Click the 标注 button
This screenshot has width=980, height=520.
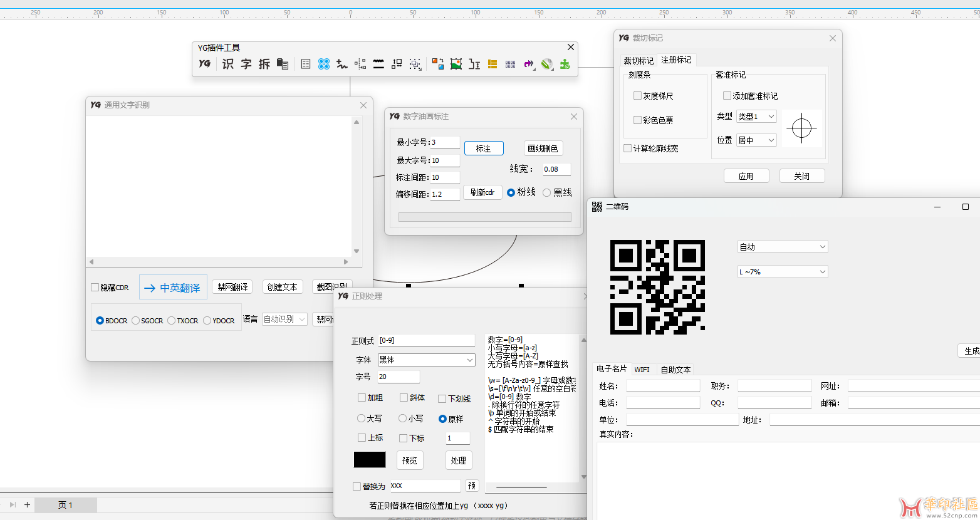pyautogui.click(x=484, y=148)
